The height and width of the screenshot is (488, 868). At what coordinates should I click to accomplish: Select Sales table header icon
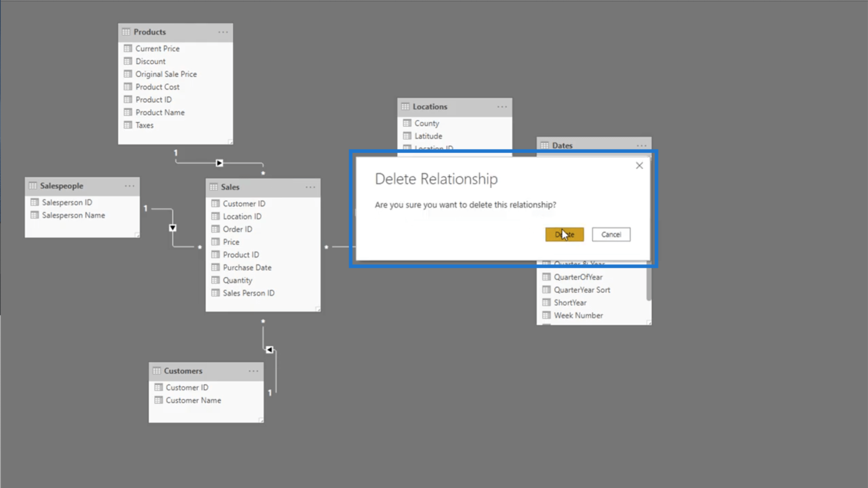213,187
